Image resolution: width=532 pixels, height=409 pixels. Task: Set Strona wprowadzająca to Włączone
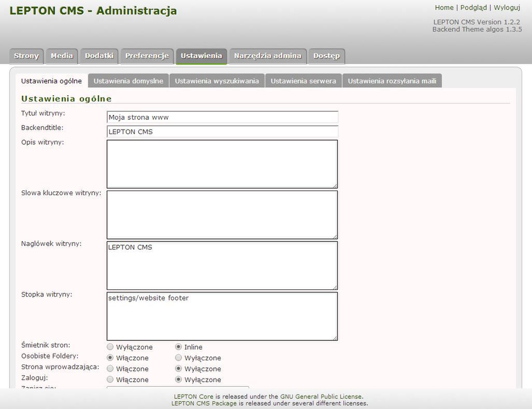click(110, 368)
